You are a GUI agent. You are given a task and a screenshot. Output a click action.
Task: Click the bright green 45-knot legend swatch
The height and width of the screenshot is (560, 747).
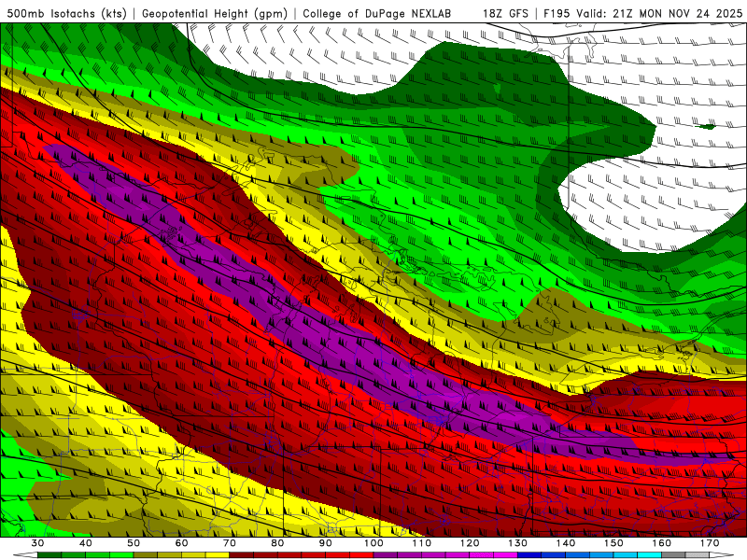121,555
